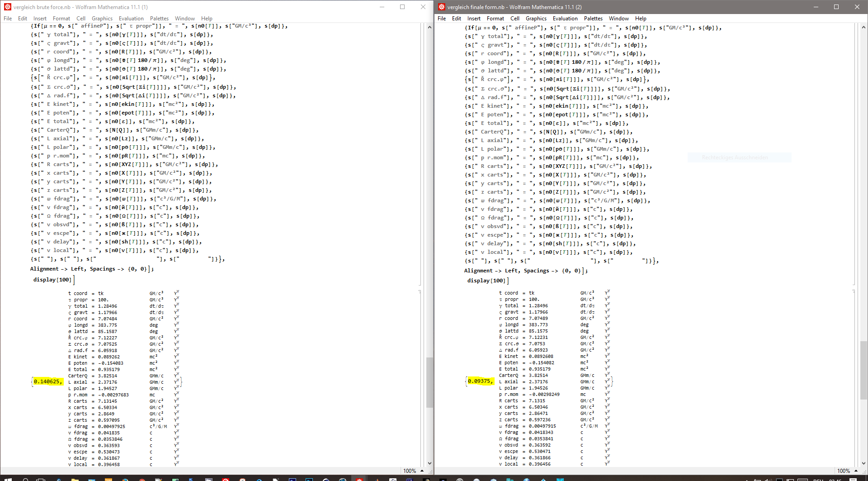Click Mathematica icon in brute force window title

(8, 7)
